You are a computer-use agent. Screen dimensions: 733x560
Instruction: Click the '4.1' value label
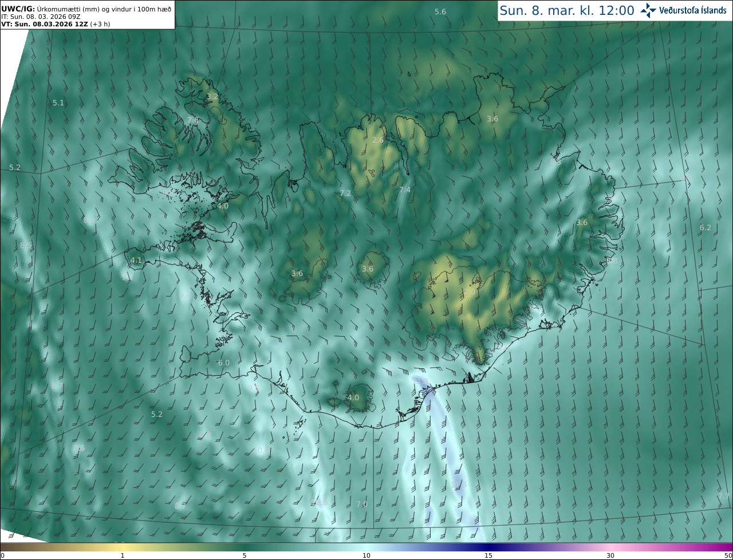(136, 260)
